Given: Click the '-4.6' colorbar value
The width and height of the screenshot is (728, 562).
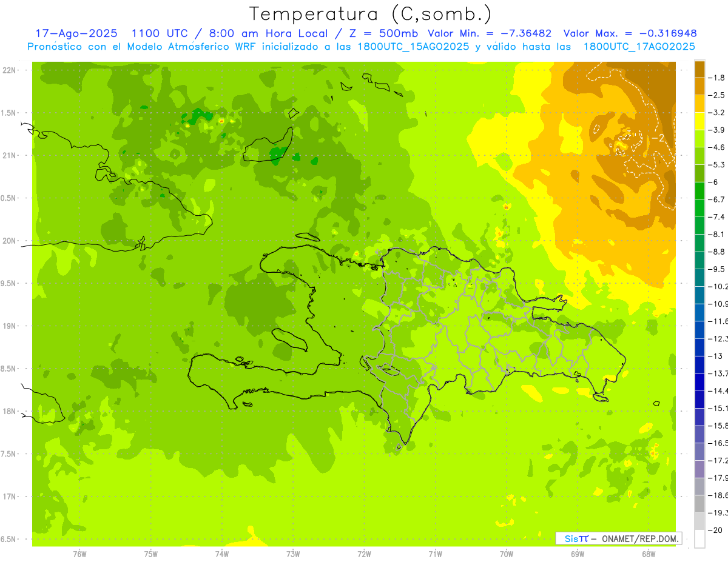Looking at the screenshot, I should coord(716,147).
